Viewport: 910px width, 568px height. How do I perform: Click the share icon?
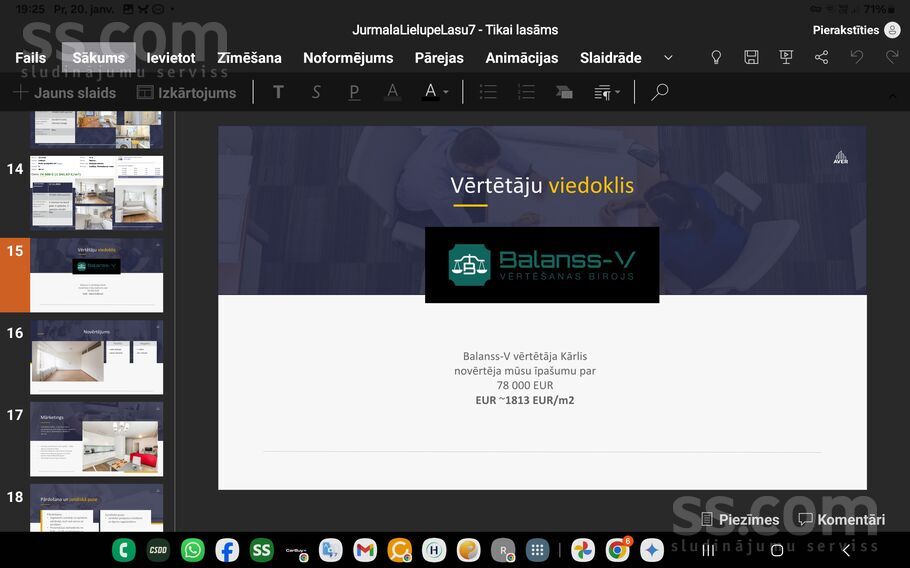(x=821, y=58)
